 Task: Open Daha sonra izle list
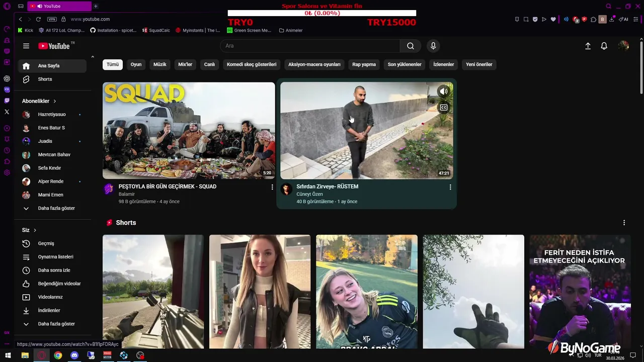click(x=52, y=270)
